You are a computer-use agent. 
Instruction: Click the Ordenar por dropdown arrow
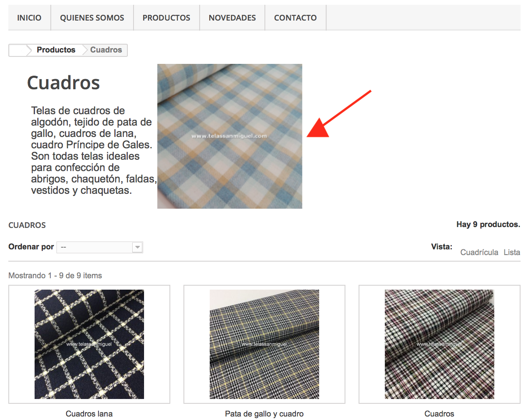137,247
